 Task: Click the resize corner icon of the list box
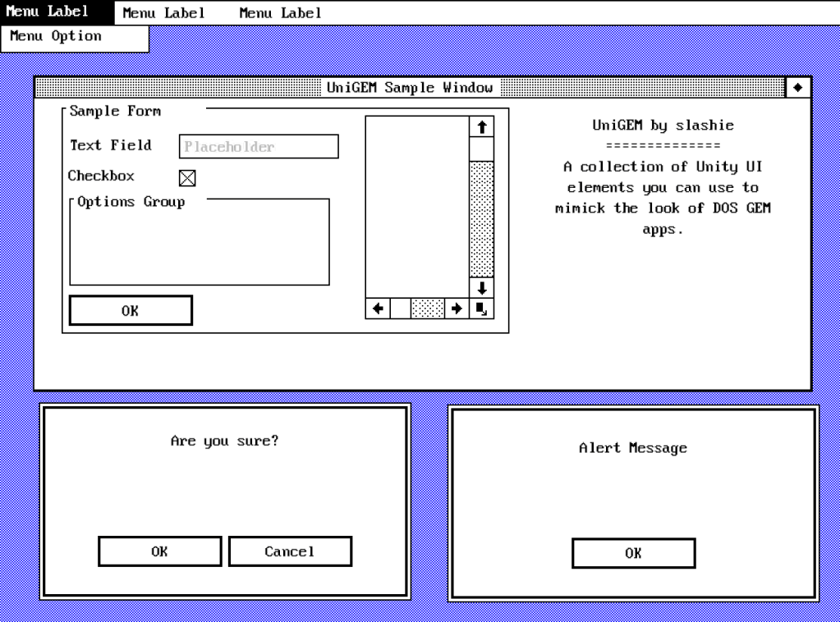tap(482, 309)
